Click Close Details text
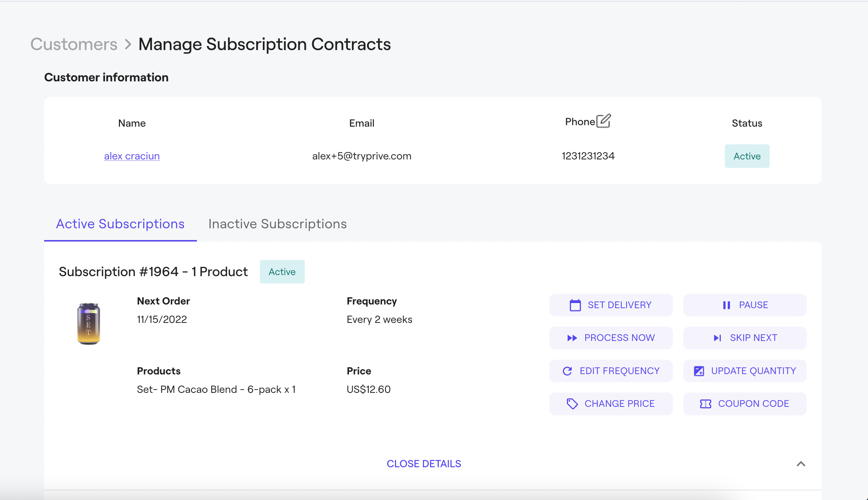 (x=424, y=464)
